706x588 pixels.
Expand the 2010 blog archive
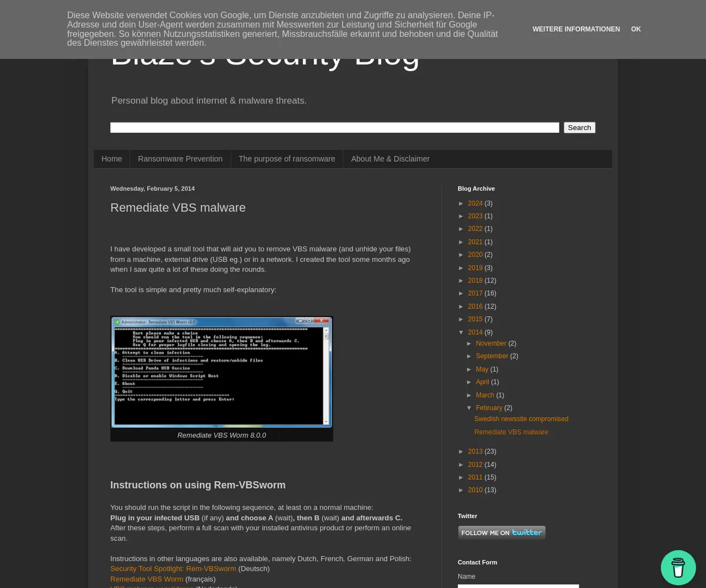(462, 490)
